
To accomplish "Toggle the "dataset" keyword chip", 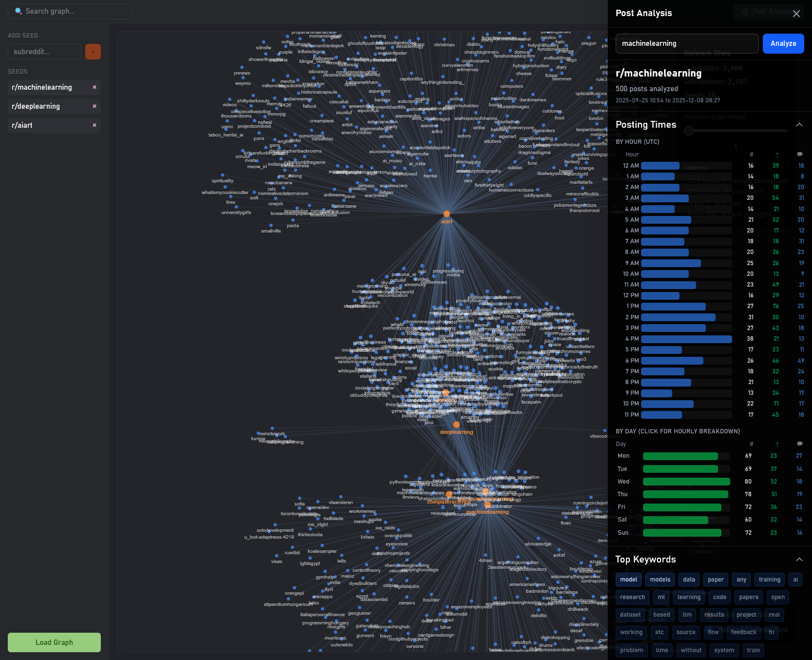I will [x=630, y=615].
